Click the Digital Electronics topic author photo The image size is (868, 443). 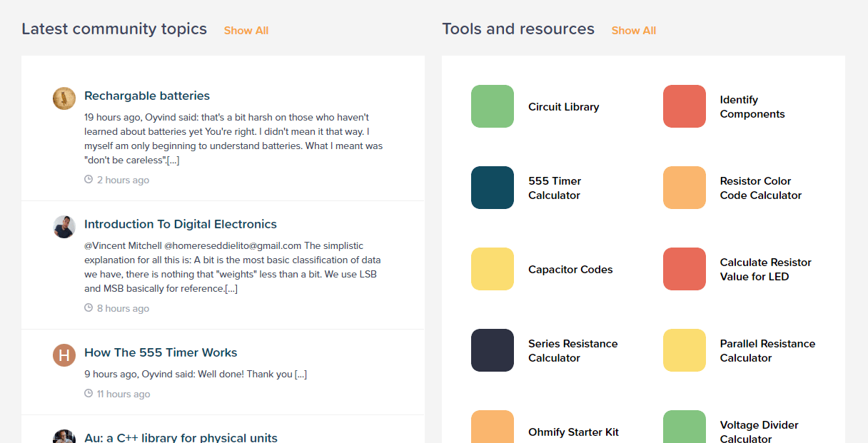tap(64, 227)
